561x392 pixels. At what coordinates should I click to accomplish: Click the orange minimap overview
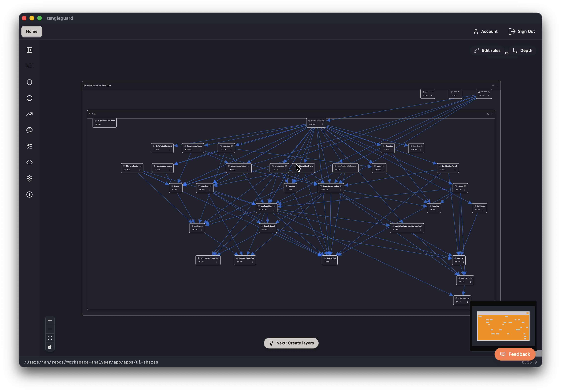click(503, 326)
